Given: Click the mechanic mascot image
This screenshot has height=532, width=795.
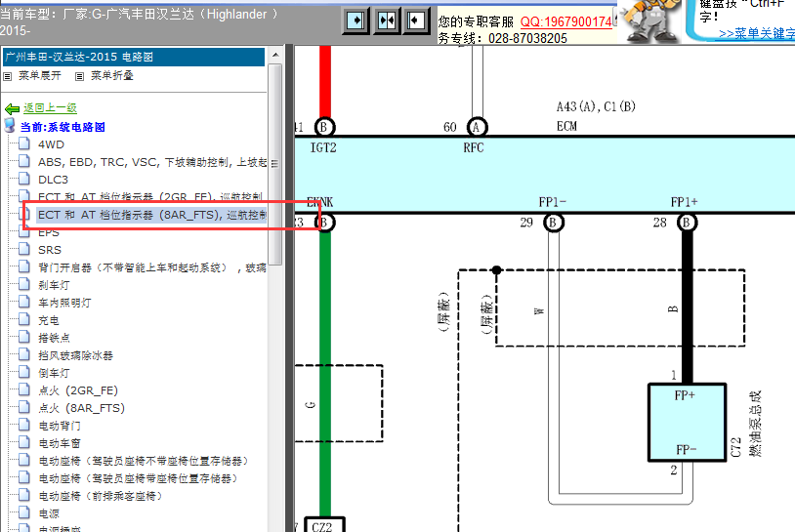Looking at the screenshot, I should click(x=649, y=20).
